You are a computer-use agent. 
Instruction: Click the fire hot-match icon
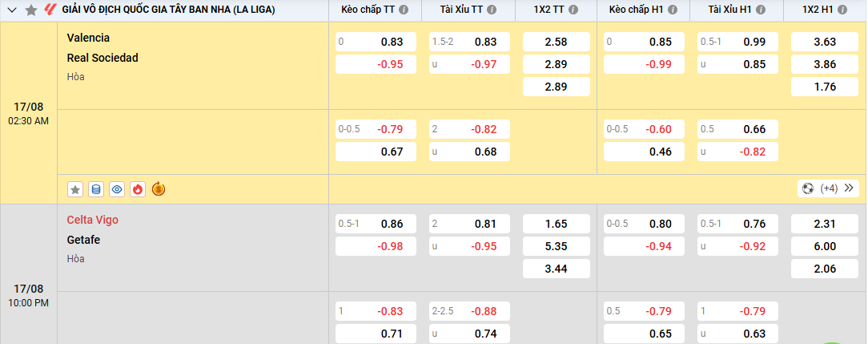[x=137, y=189]
